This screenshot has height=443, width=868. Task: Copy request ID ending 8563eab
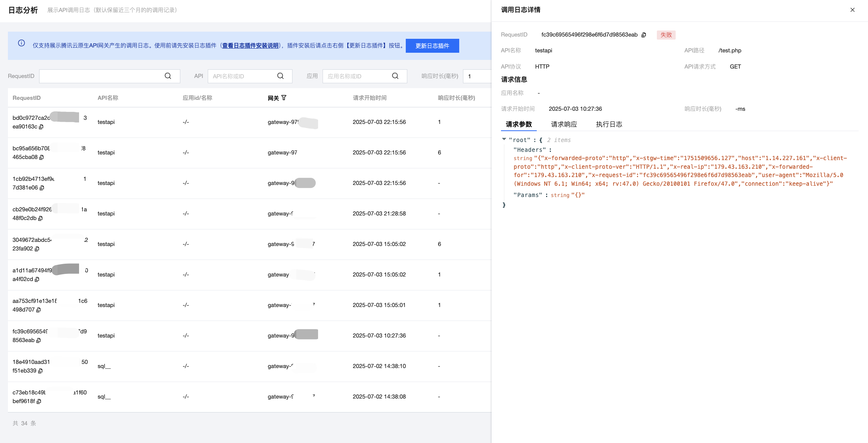click(38, 341)
